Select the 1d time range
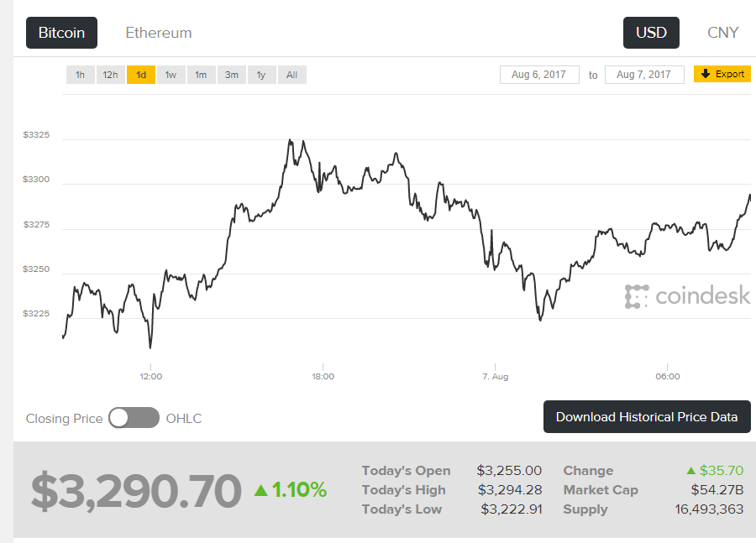The width and height of the screenshot is (756, 543). coord(141,75)
